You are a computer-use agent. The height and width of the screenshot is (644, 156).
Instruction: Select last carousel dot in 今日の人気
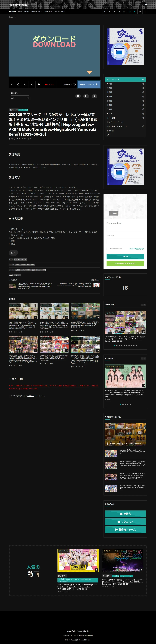pyautogui.click(x=130, y=404)
